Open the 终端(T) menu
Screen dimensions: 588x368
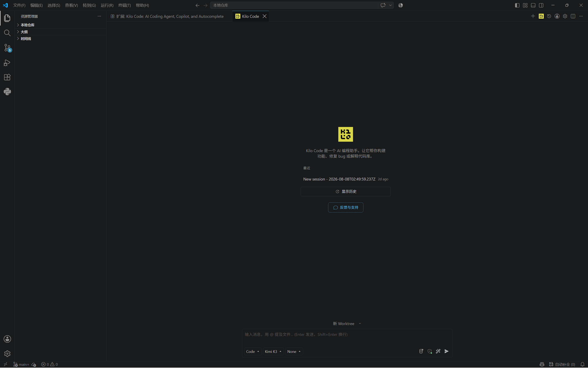tap(124, 5)
